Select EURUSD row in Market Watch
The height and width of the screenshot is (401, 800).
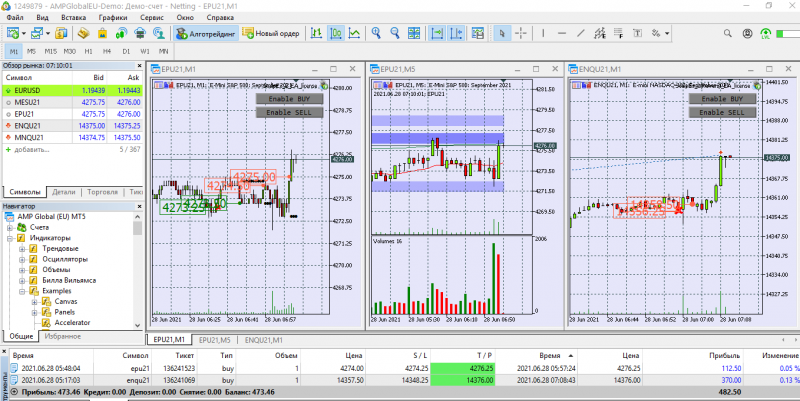click(x=72, y=90)
